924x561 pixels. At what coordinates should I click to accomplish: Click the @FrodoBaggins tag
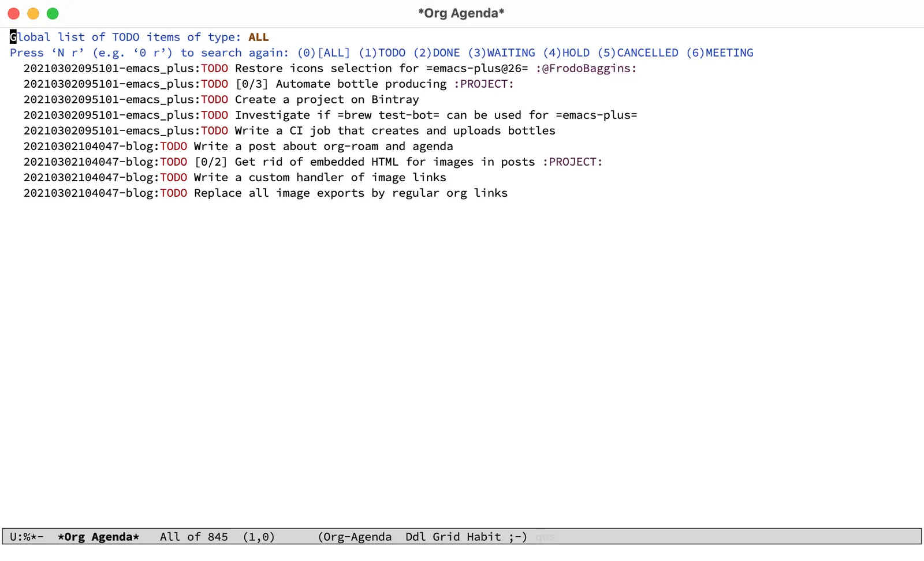pos(586,69)
